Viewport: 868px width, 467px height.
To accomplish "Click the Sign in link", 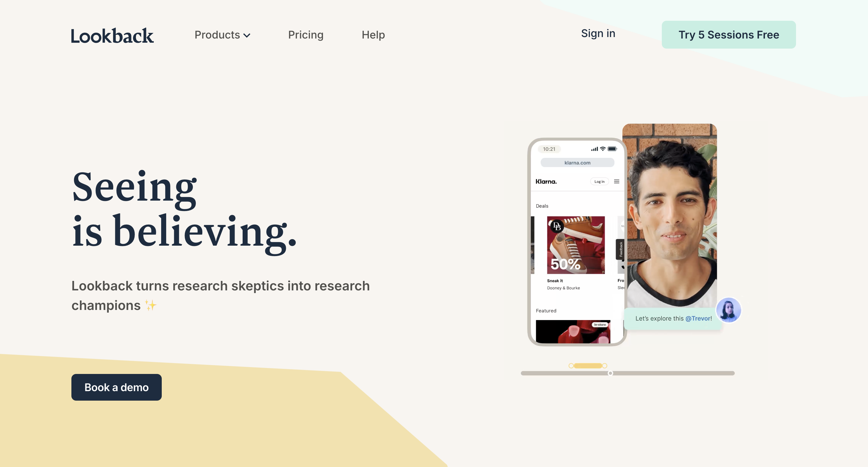I will (598, 33).
